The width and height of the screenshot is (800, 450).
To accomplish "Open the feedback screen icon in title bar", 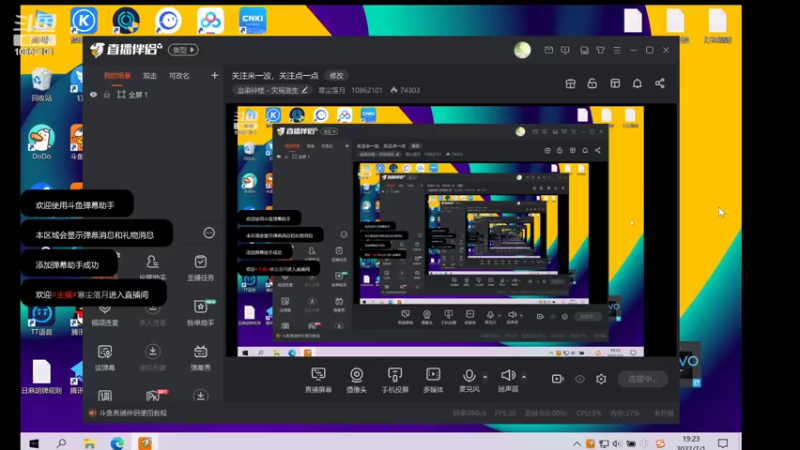I will pos(565,50).
